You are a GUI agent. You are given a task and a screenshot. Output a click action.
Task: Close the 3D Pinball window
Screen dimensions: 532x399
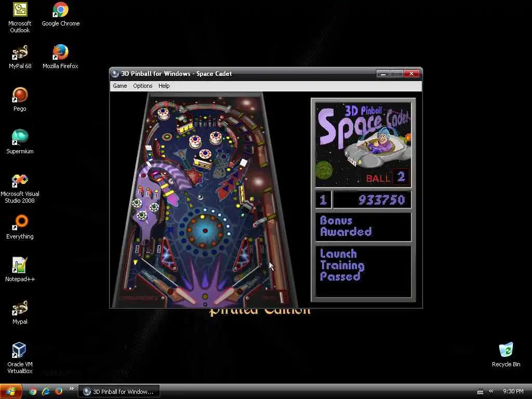click(411, 74)
